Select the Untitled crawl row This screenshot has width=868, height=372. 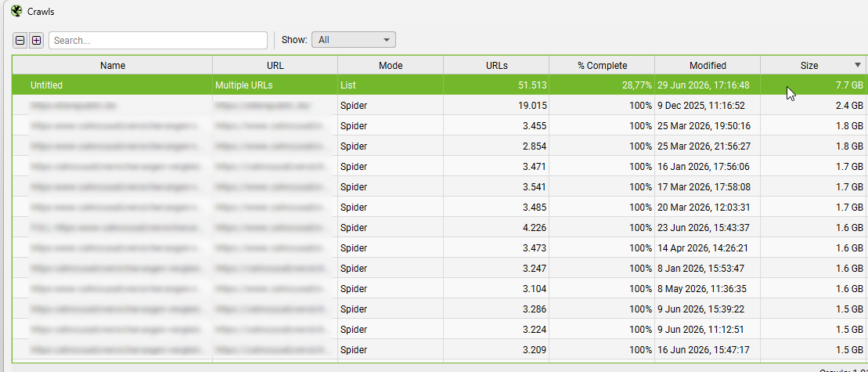tap(440, 85)
